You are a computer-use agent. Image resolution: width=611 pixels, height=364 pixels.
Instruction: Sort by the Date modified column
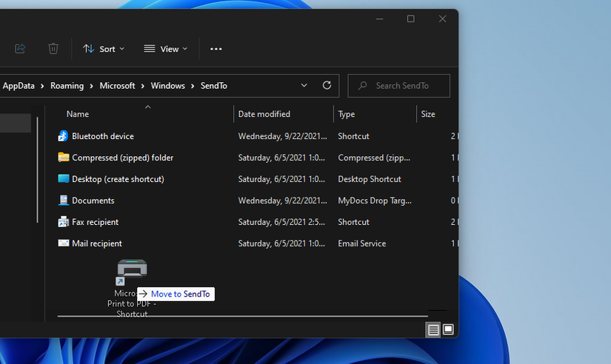(264, 114)
